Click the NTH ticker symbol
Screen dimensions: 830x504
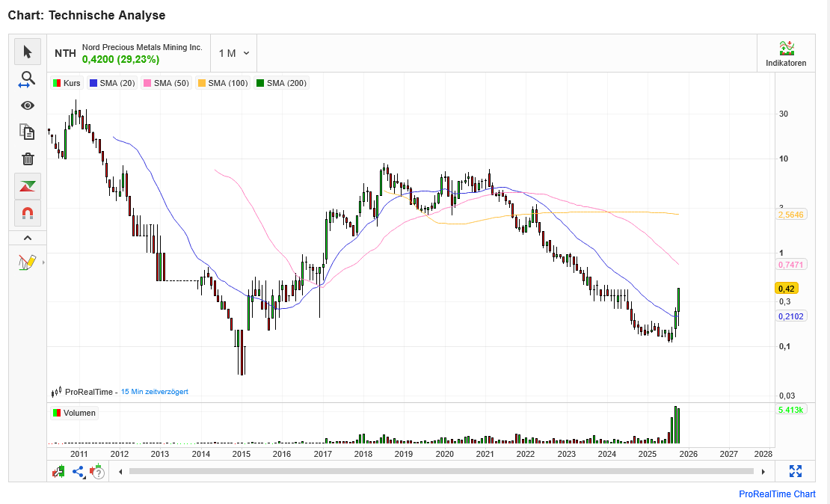tap(66, 53)
